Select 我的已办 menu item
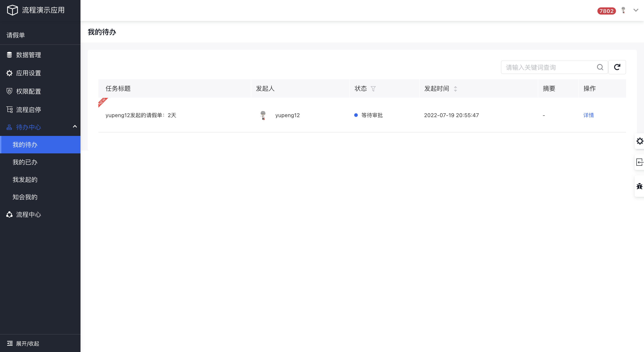Viewport: 644px width, 352px height. (40, 162)
